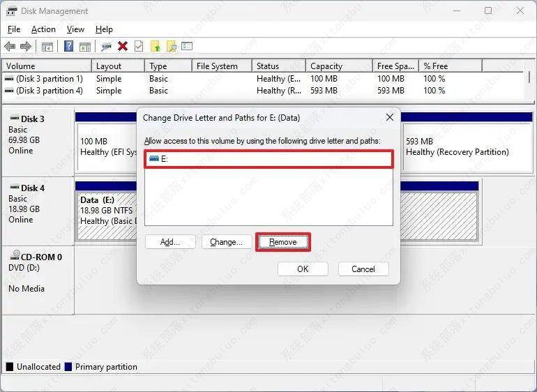Click the Change... button
Viewport: 537px width, 392px height.
point(227,242)
